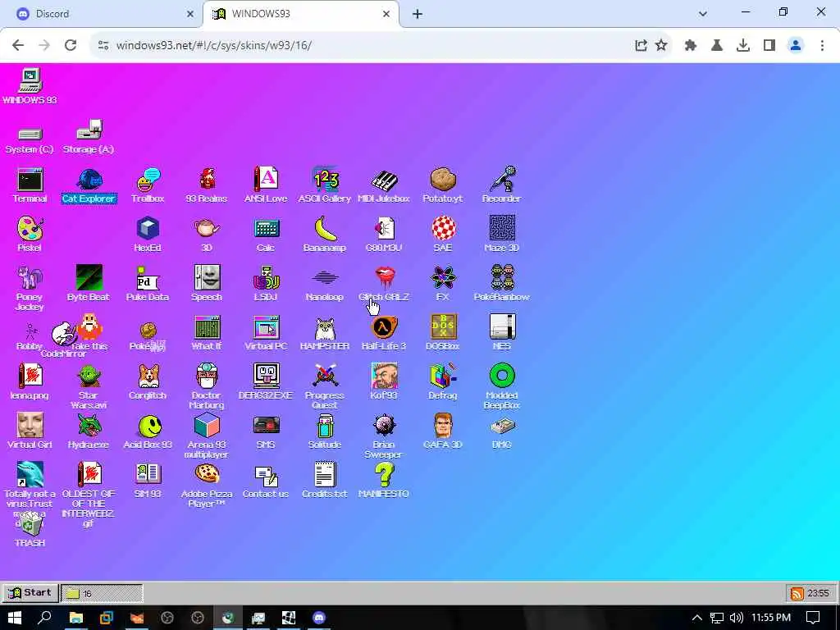Open the FX atom icon
Screen dimensions: 840x630
tap(442, 278)
